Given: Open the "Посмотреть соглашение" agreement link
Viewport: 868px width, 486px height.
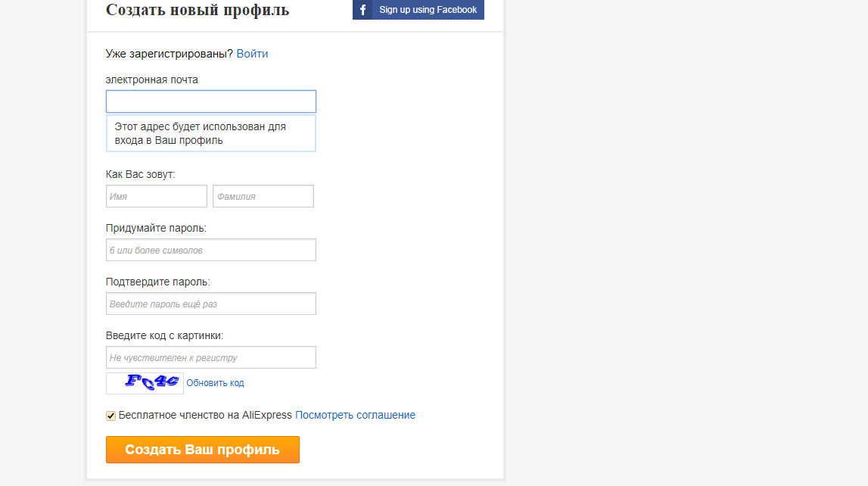Looking at the screenshot, I should tap(355, 415).
